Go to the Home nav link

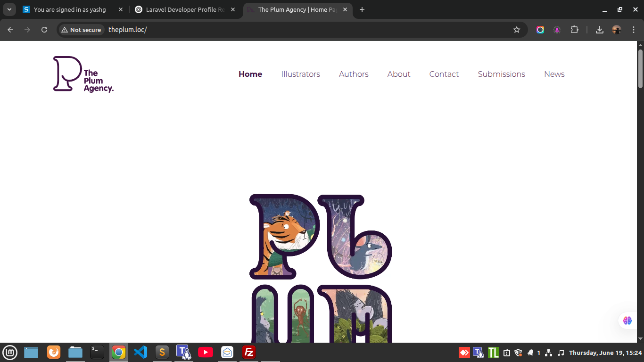click(x=250, y=74)
